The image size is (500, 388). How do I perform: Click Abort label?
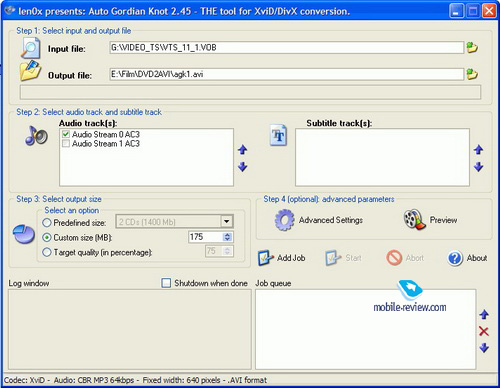point(415,258)
